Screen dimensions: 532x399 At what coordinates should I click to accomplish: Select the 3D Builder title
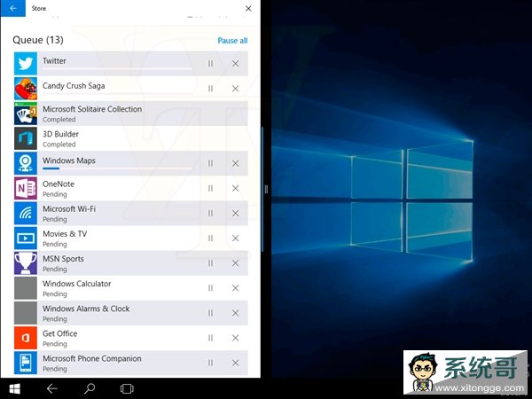click(60, 135)
